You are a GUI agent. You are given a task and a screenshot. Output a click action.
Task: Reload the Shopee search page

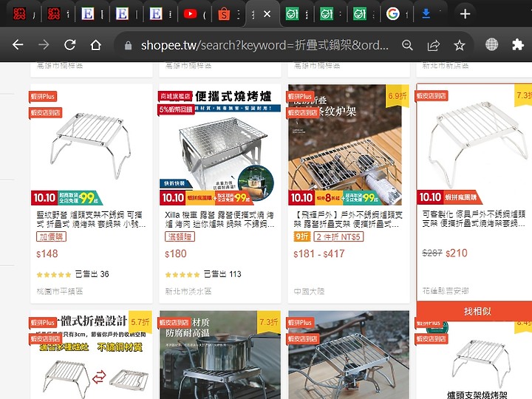click(70, 44)
